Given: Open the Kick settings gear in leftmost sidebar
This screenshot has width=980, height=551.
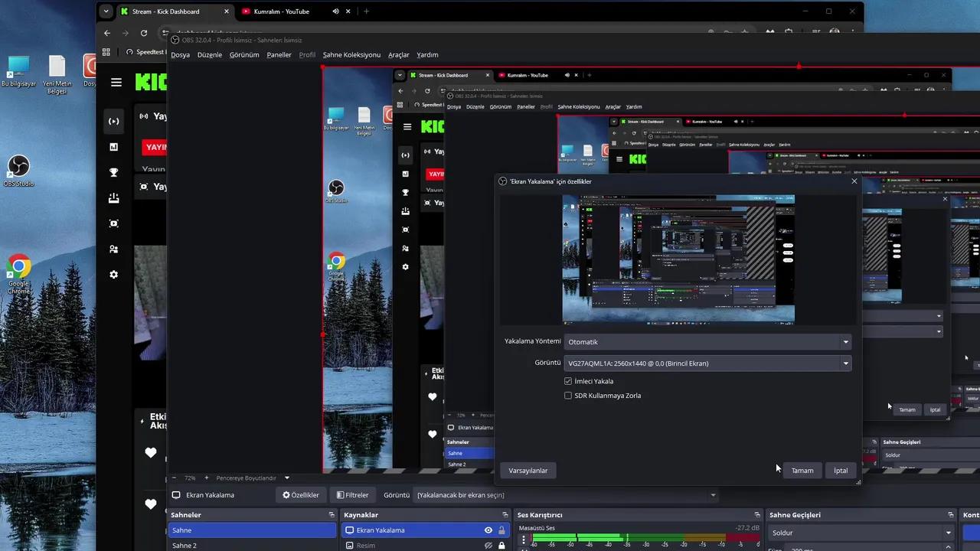Looking at the screenshot, I should pyautogui.click(x=114, y=275).
